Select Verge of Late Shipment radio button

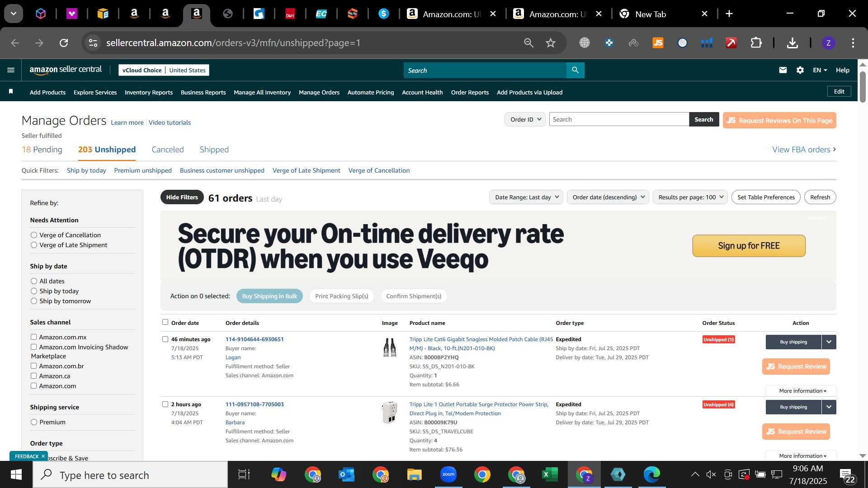[x=34, y=245]
